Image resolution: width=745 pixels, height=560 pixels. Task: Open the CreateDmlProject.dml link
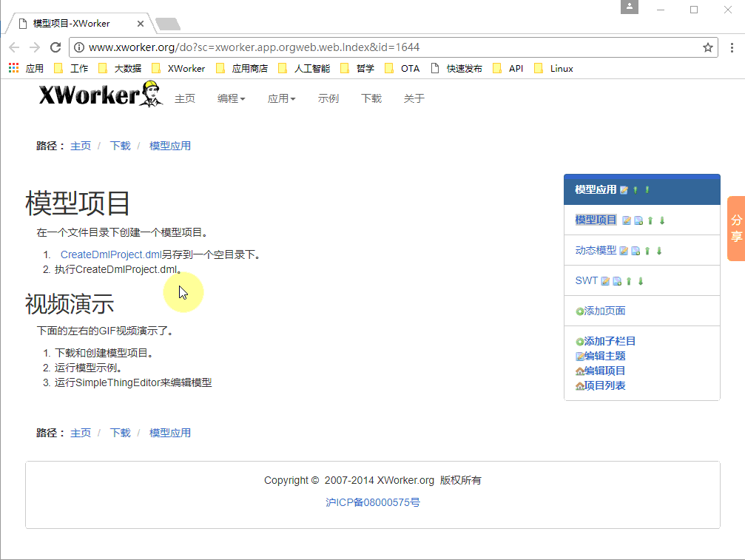(x=111, y=254)
